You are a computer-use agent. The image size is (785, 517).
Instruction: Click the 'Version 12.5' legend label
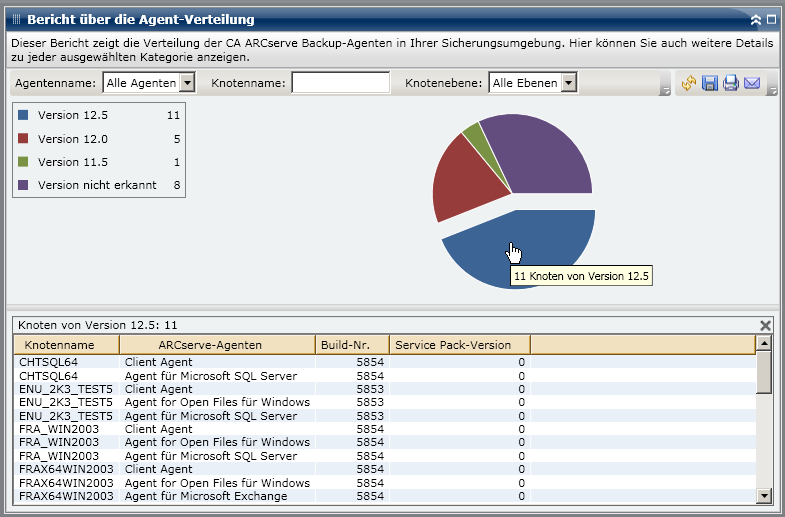[x=73, y=115]
